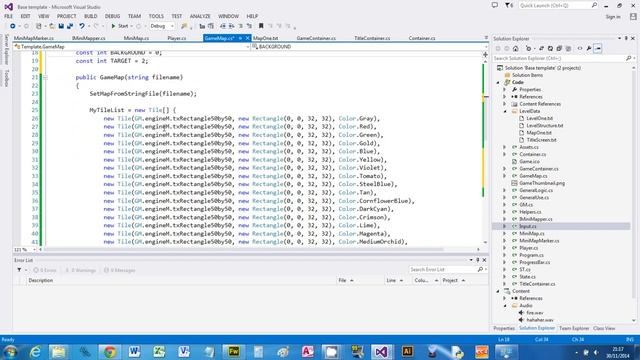Toggle the 0 Warnings filter
640x360 pixels.
(80, 270)
